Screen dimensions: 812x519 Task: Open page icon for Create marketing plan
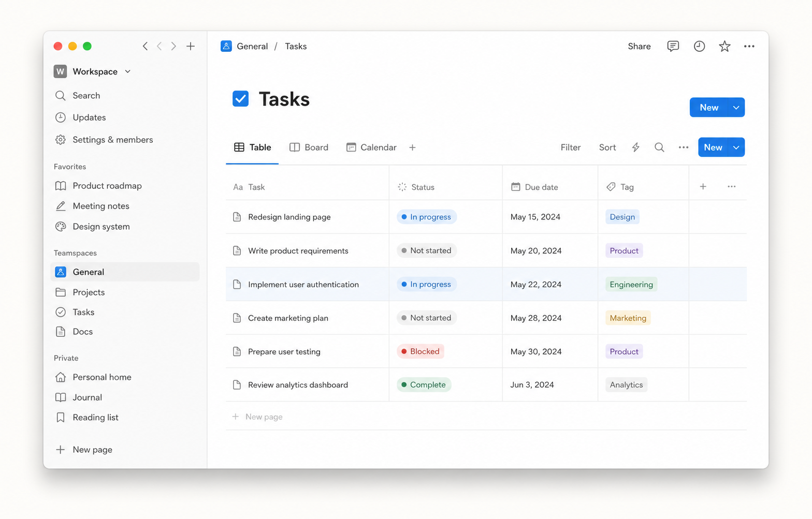point(237,318)
